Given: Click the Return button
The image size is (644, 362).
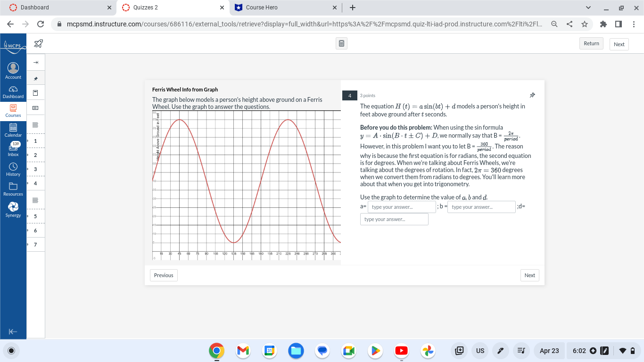Looking at the screenshot, I should point(591,43).
